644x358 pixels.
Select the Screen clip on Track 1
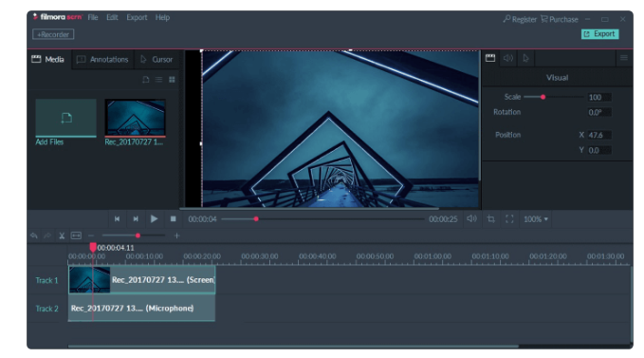tap(141, 280)
